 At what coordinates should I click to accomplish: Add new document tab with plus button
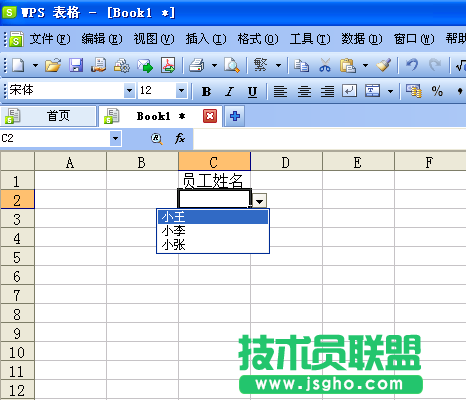pos(235,116)
